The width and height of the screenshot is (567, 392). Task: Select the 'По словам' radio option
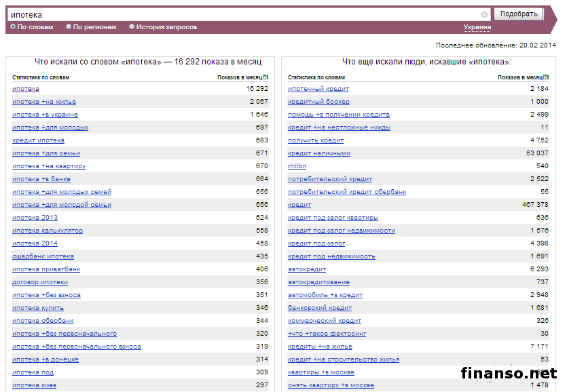tap(13, 27)
